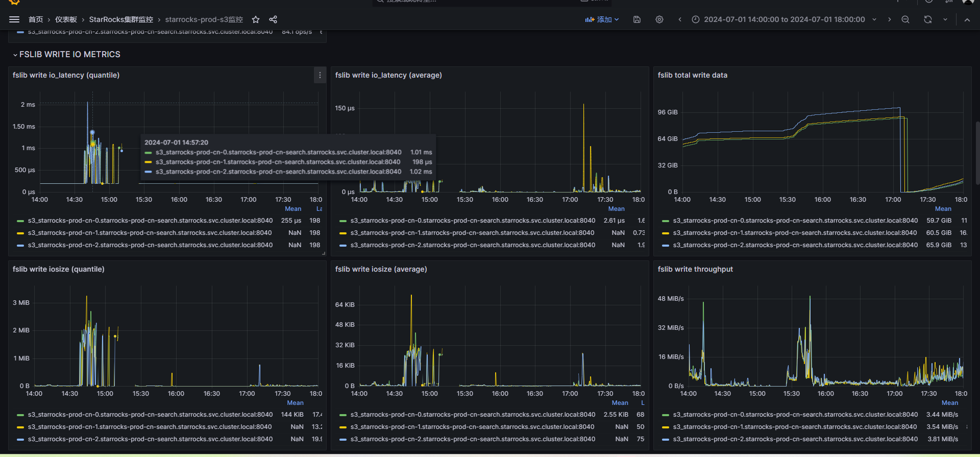This screenshot has height=457, width=980.
Task: Sort iosize average legend by Mean
Action: 620,403
